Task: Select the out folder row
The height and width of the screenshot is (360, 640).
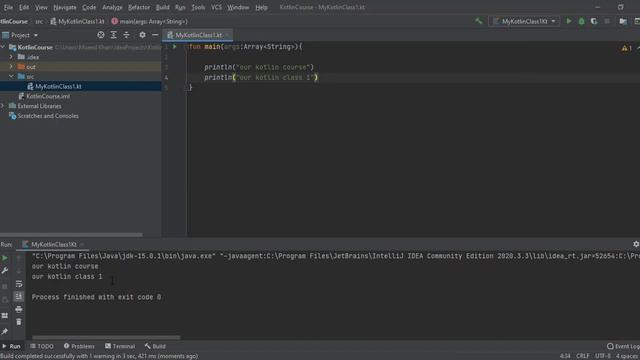Action: pyautogui.click(x=80, y=67)
